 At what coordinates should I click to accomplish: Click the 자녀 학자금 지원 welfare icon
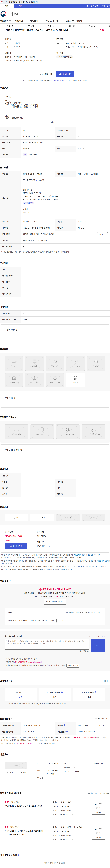click(96, 364)
